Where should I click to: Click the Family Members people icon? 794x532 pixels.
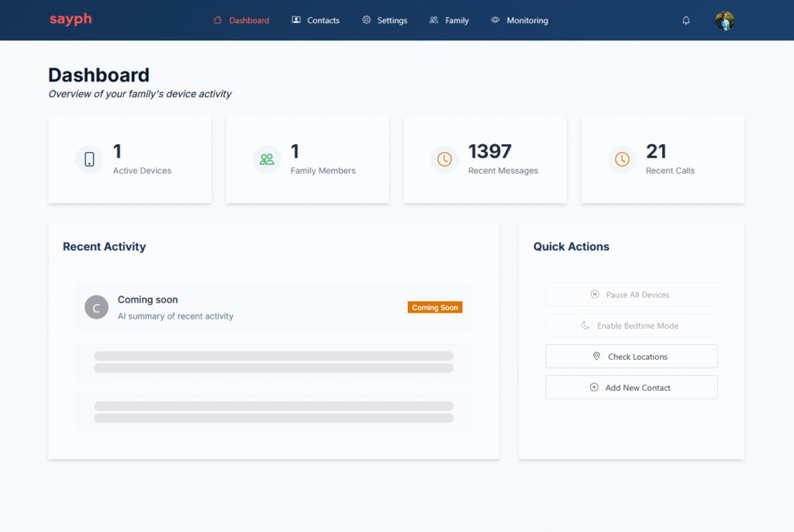267,159
